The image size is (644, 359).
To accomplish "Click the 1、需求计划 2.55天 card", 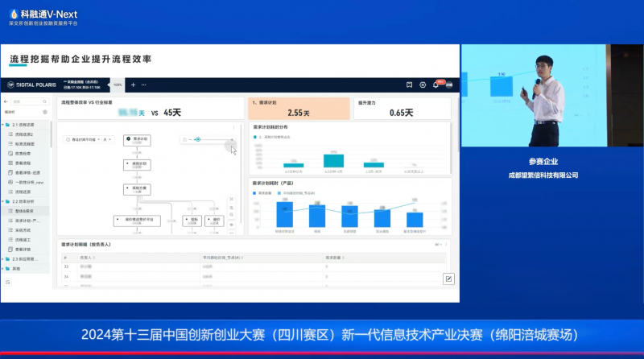I will [299, 109].
